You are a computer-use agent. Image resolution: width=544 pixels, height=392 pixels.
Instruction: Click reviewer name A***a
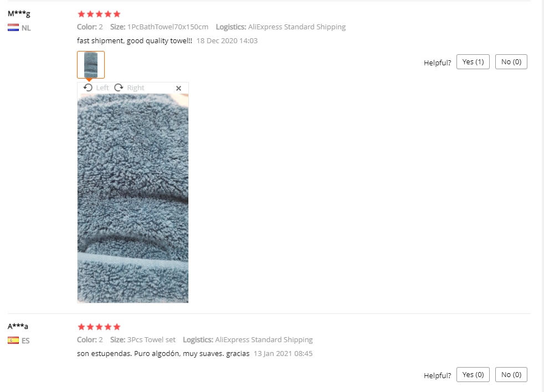pyautogui.click(x=18, y=326)
